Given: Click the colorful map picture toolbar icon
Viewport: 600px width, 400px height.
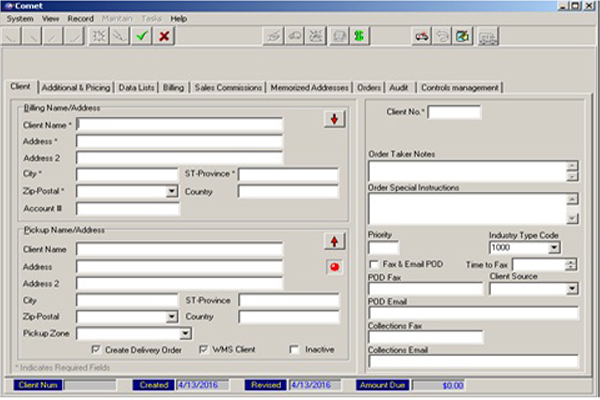Looking at the screenshot, I should 463,36.
